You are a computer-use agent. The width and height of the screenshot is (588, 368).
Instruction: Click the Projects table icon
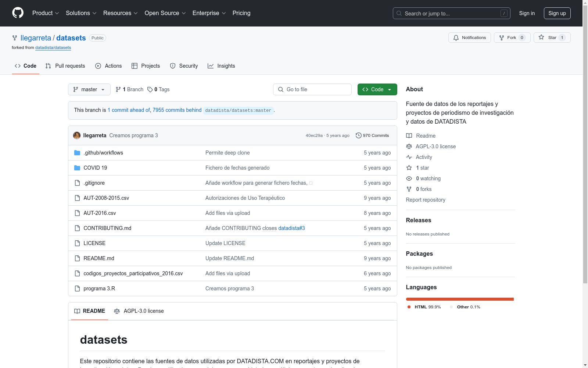point(135,66)
